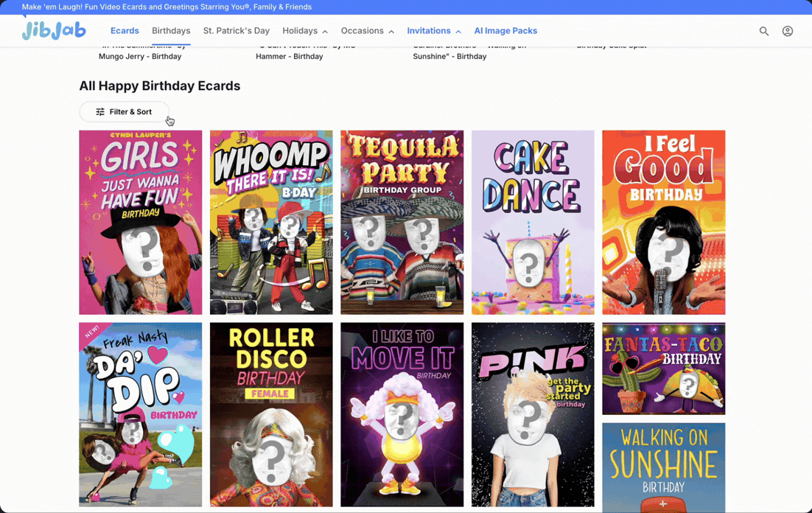Open the AI Image Packs link
812x513 pixels.
click(x=505, y=31)
